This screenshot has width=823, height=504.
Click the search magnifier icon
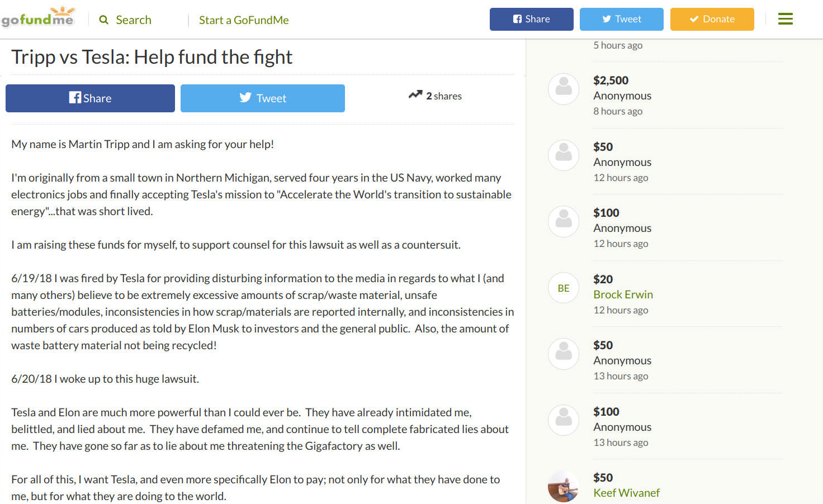pyautogui.click(x=103, y=20)
